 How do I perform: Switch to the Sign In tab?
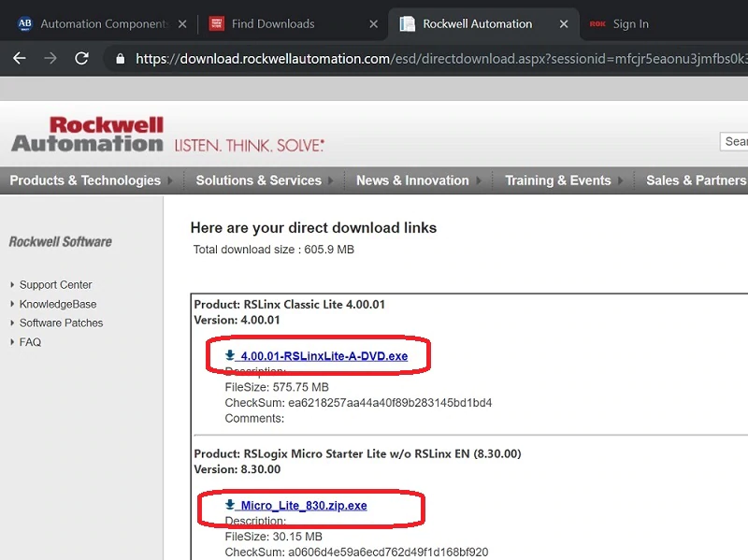click(630, 24)
